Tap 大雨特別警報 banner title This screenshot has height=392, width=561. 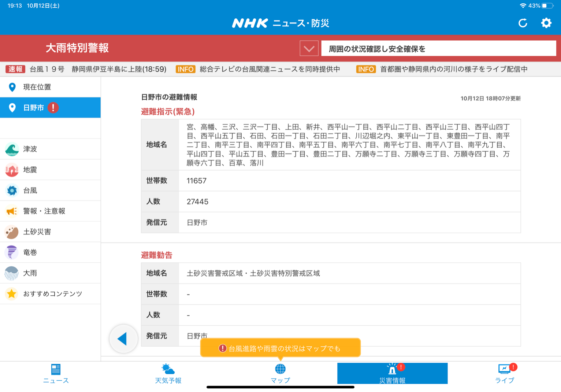[77, 48]
